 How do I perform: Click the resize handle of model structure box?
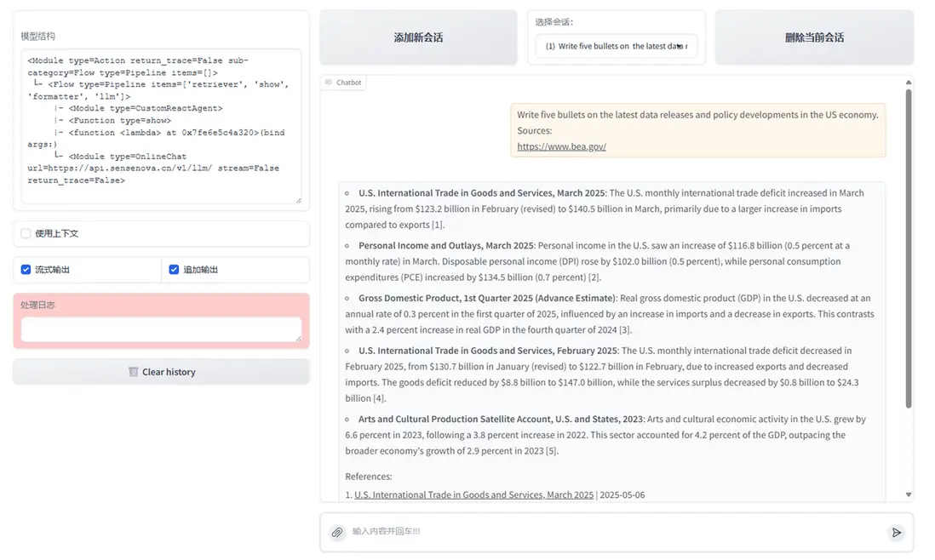click(298, 200)
